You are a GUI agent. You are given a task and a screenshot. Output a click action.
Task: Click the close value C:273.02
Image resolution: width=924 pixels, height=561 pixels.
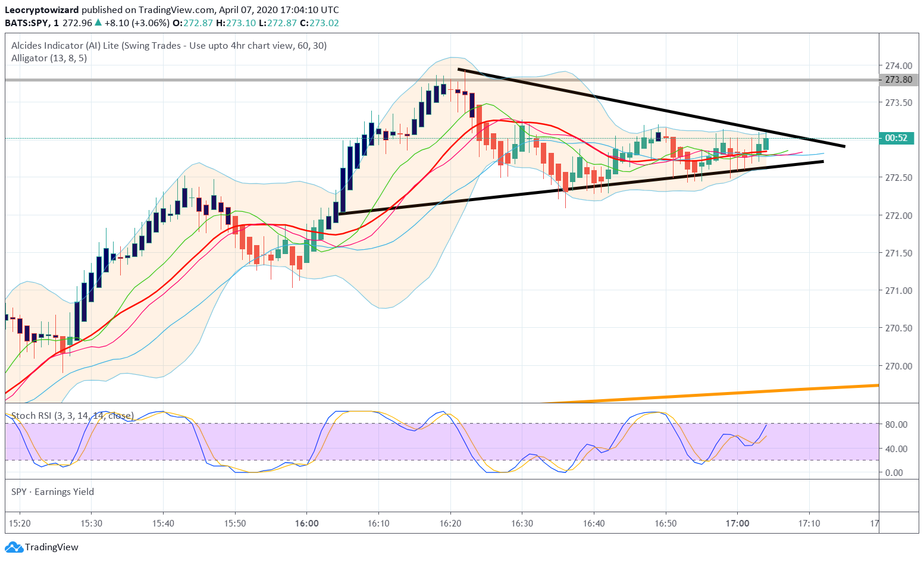320,23
